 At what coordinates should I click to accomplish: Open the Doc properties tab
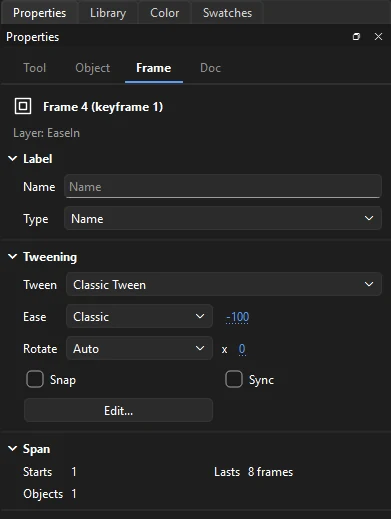pos(210,68)
